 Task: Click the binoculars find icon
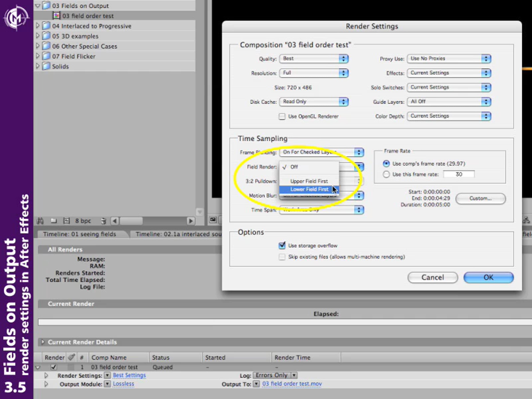pos(40,221)
